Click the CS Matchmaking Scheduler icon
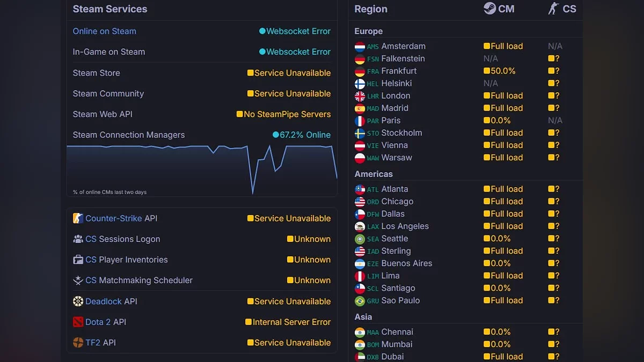This screenshot has height=362, width=644. pos(78,280)
